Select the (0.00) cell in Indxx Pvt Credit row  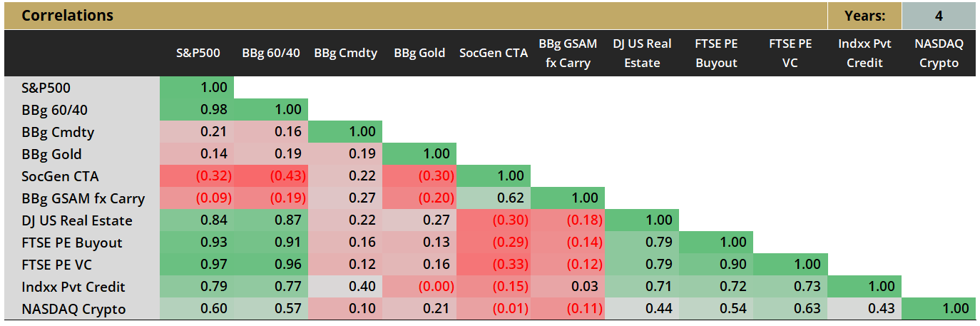(x=419, y=287)
